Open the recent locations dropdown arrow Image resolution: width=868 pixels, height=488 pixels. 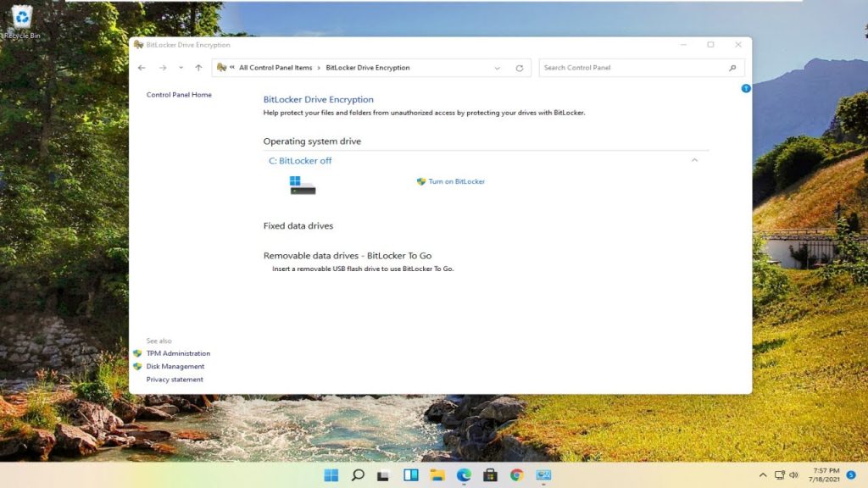tap(181, 68)
